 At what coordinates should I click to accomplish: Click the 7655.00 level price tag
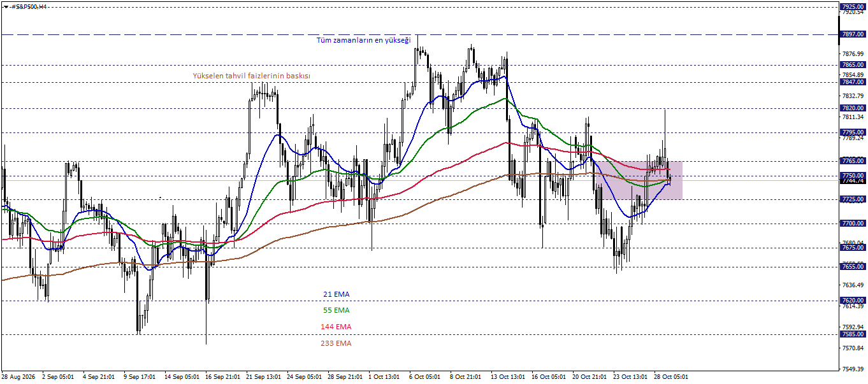(853, 267)
